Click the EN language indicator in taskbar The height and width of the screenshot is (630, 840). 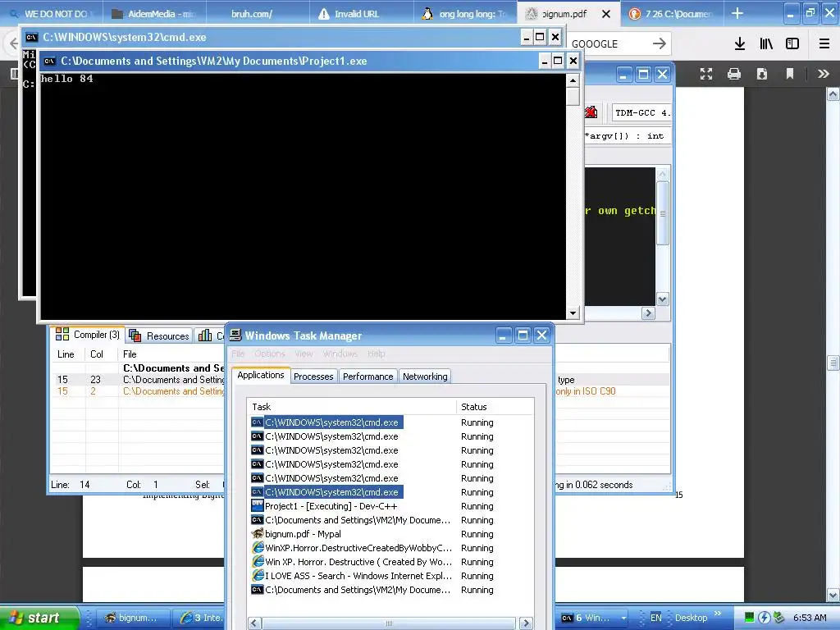tap(655, 618)
